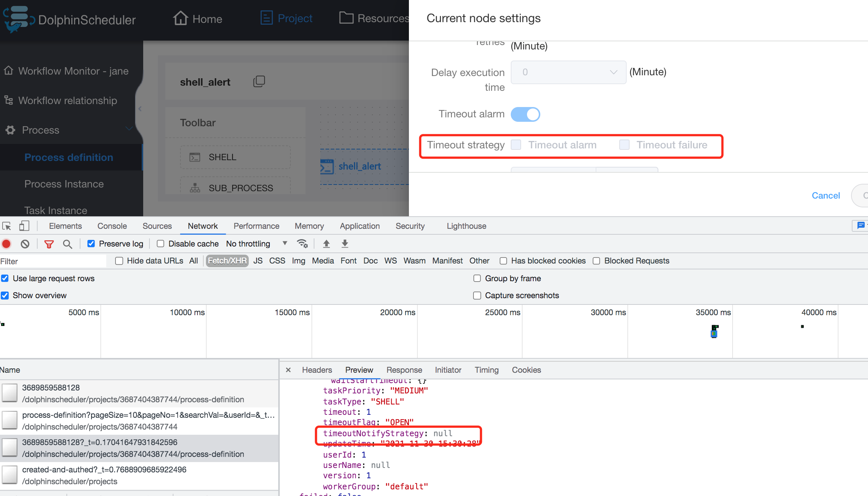This screenshot has width=868, height=496.
Task: Open Workflow relationship in sidebar
Action: (61, 100)
